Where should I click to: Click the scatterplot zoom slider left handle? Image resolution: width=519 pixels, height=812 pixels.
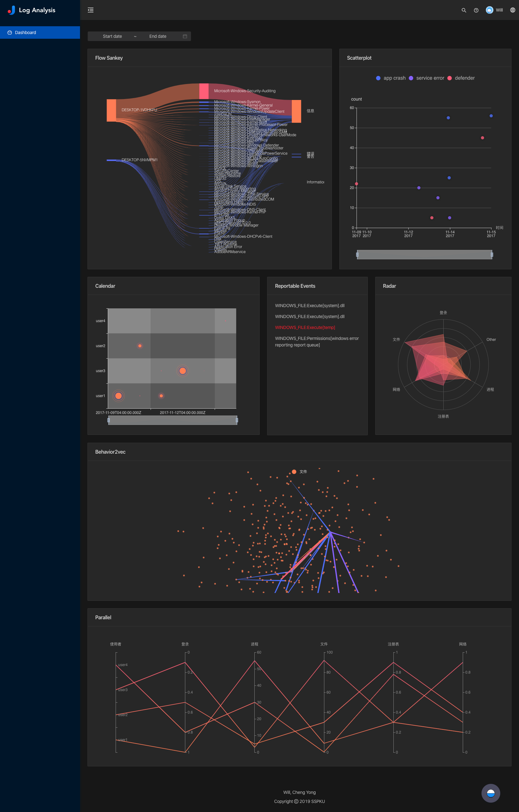pos(357,255)
